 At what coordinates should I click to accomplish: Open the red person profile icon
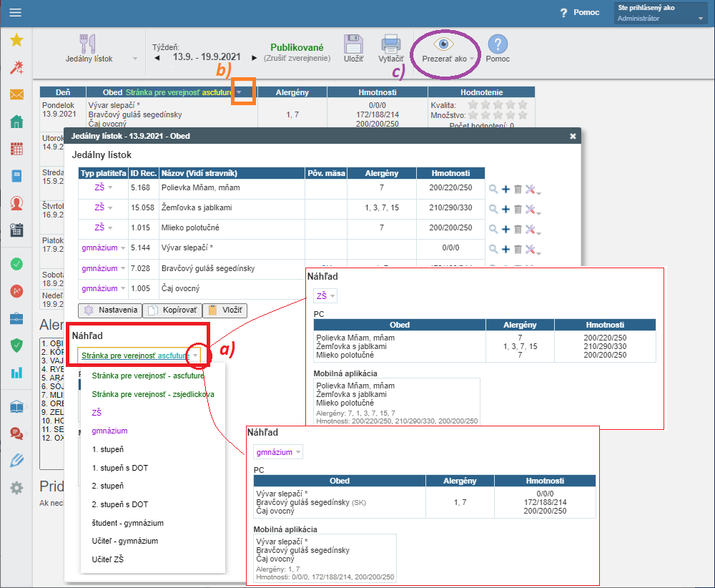coord(16,203)
